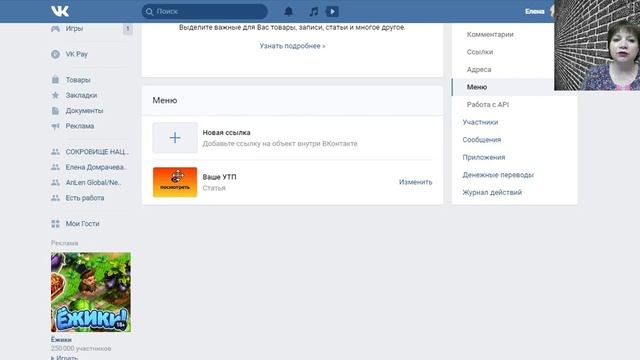
Task: Click the VK Pay icon
Action: pyautogui.click(x=56, y=54)
